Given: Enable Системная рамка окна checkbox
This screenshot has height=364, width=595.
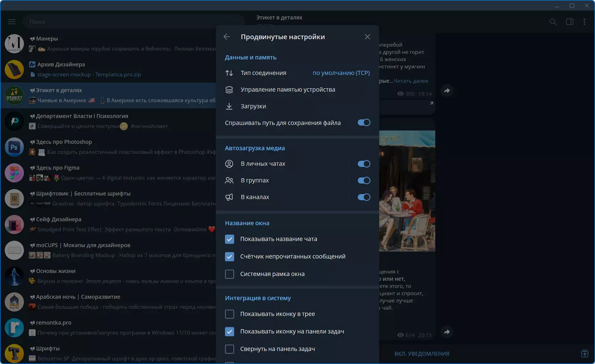Looking at the screenshot, I should coord(230,274).
